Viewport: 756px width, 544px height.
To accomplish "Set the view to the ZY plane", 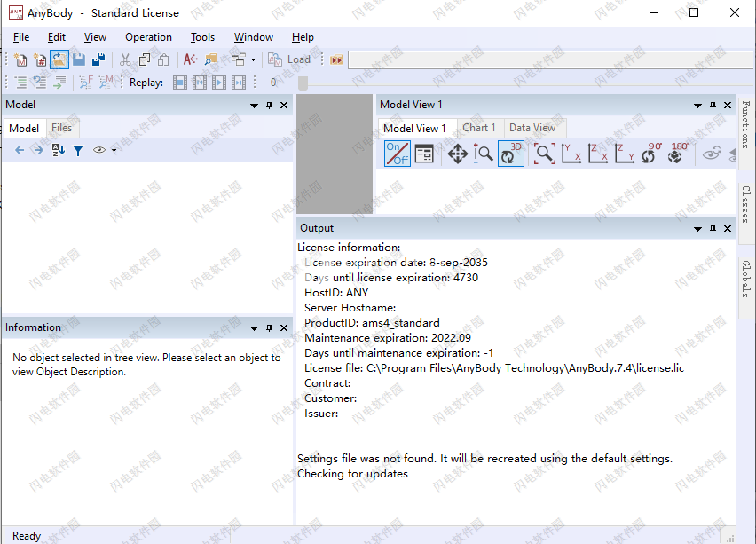I will point(625,154).
